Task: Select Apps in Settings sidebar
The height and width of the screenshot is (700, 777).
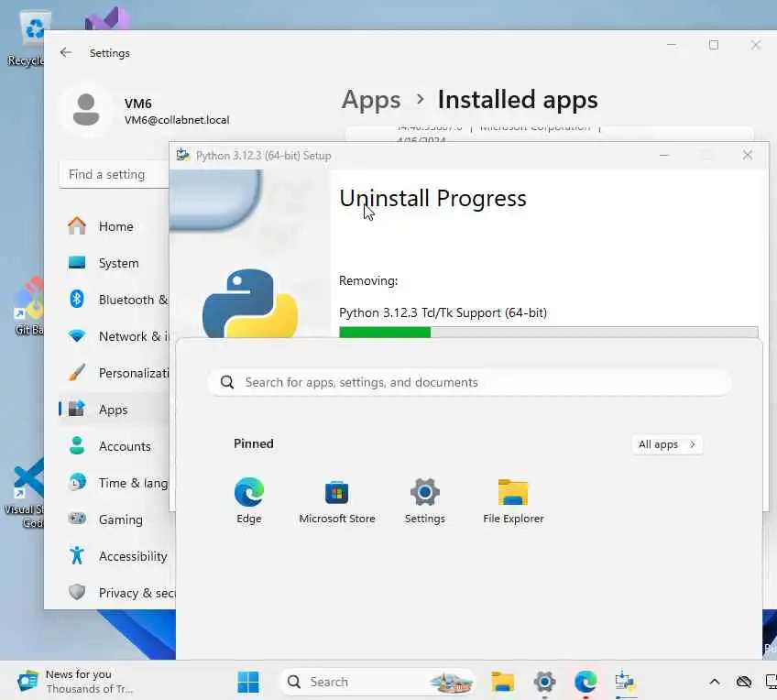Action: 113,410
